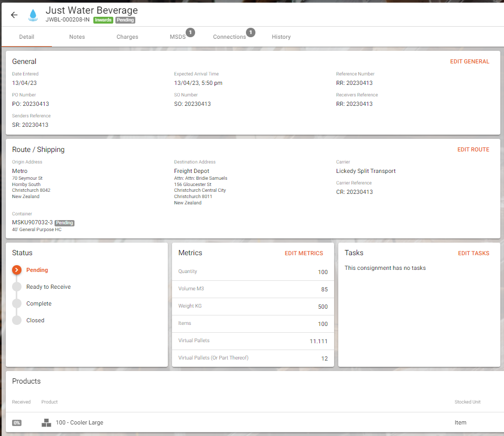Screen dimensions: 504x436
Task: Click Edit Route button
Action: point(473,150)
